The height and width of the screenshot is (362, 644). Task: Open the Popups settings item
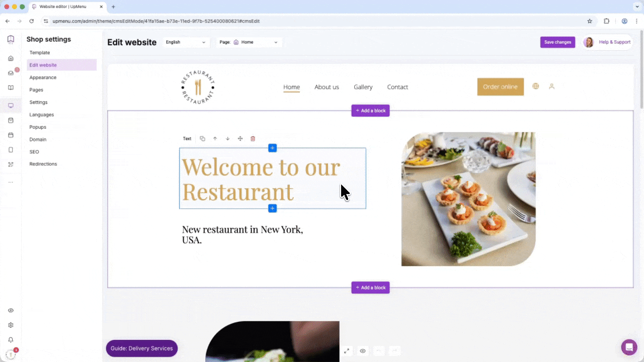pyautogui.click(x=38, y=127)
